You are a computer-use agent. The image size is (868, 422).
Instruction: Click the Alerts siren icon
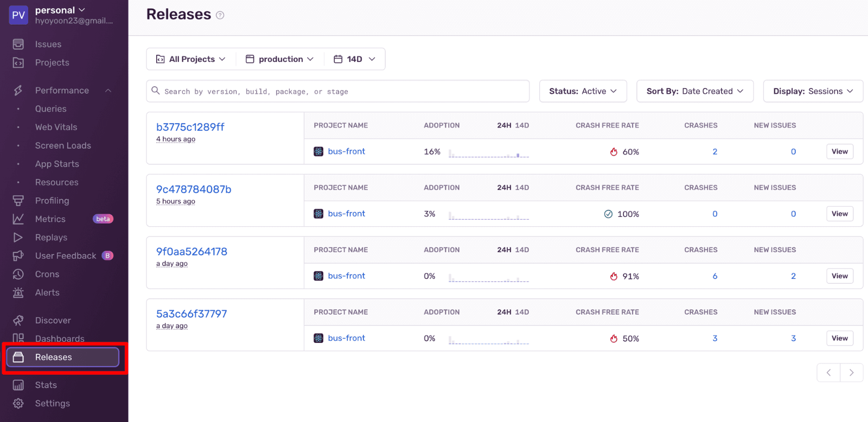(x=18, y=293)
